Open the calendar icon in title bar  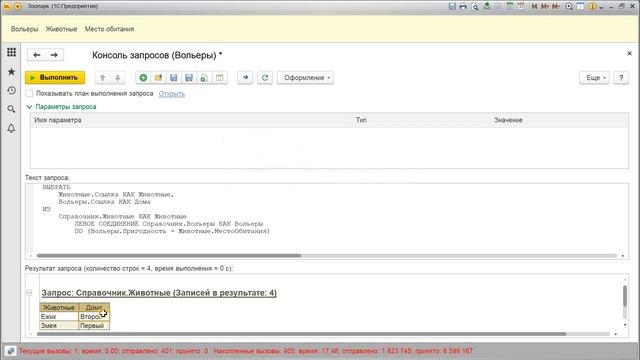(x=521, y=6)
